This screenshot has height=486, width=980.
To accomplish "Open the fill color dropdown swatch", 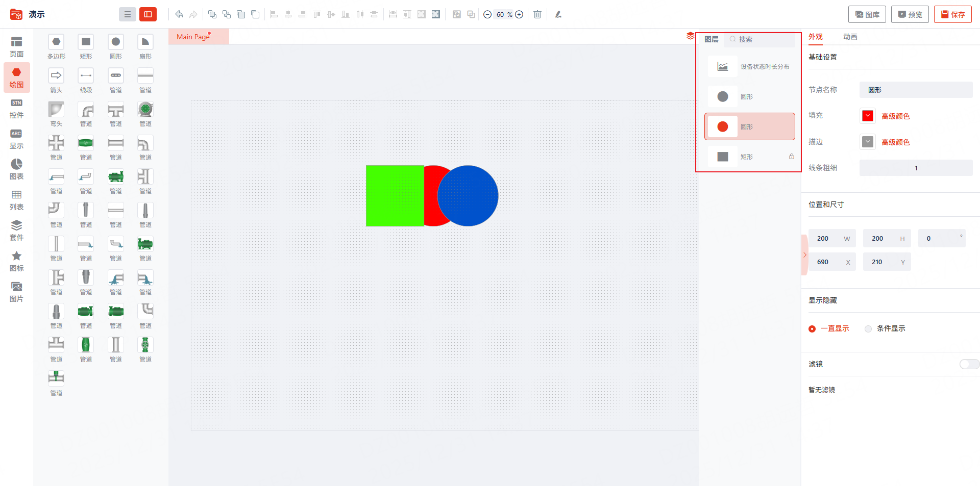I will point(868,116).
